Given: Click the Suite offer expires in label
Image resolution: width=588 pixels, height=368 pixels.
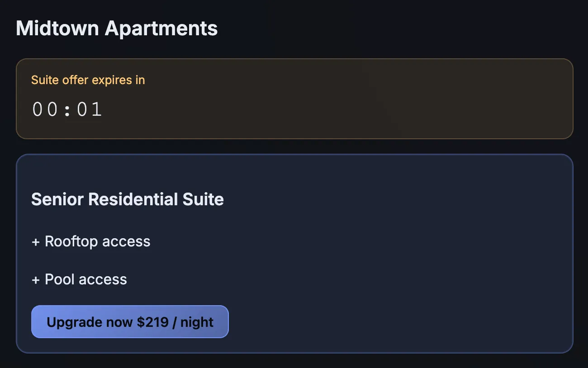Looking at the screenshot, I should point(88,80).
